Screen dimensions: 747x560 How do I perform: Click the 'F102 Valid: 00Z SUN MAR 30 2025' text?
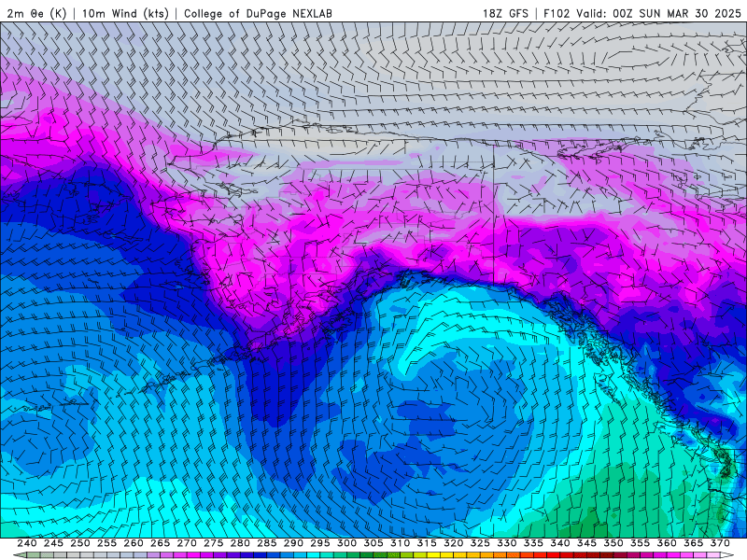642,13
